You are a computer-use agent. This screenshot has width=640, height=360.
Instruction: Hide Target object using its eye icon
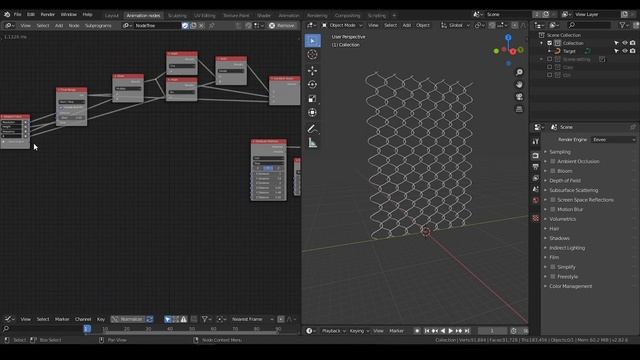624,51
